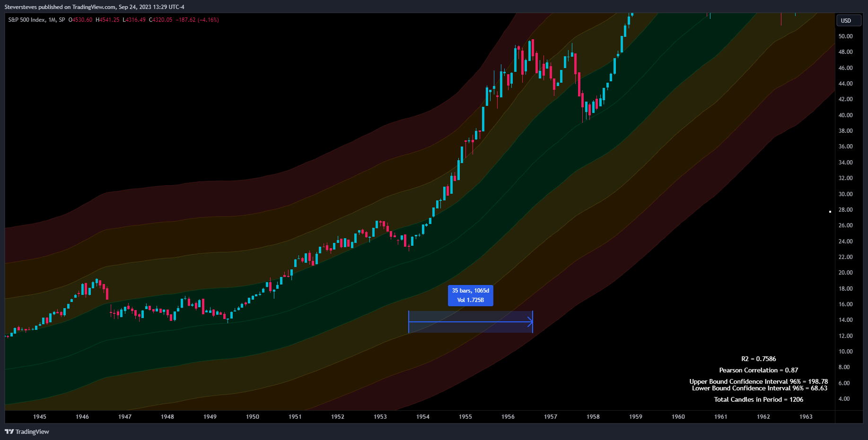Click the 1955 label on time axis
Screen dimensions: 868x440
coord(465,417)
